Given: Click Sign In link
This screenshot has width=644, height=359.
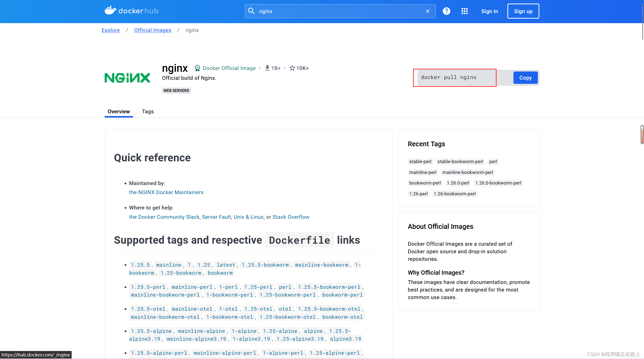Looking at the screenshot, I should click(490, 11).
